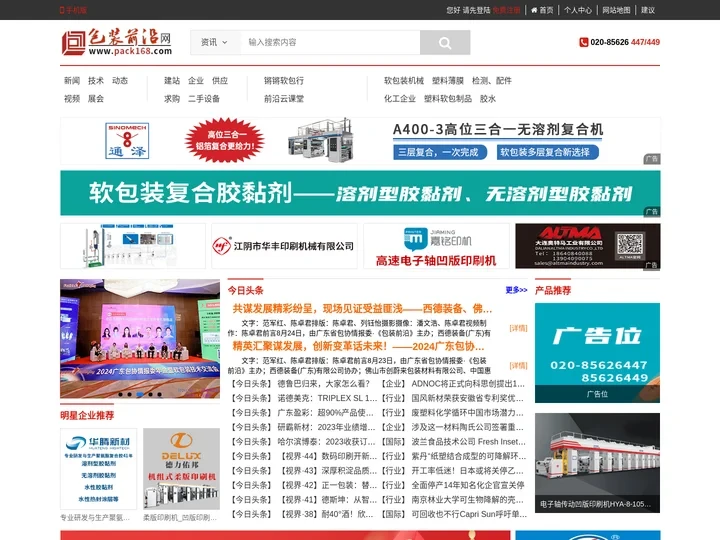This screenshot has width=720, height=540.
Task: Click the SINOMECH 通泽 logo in banner
Action: tap(127, 141)
